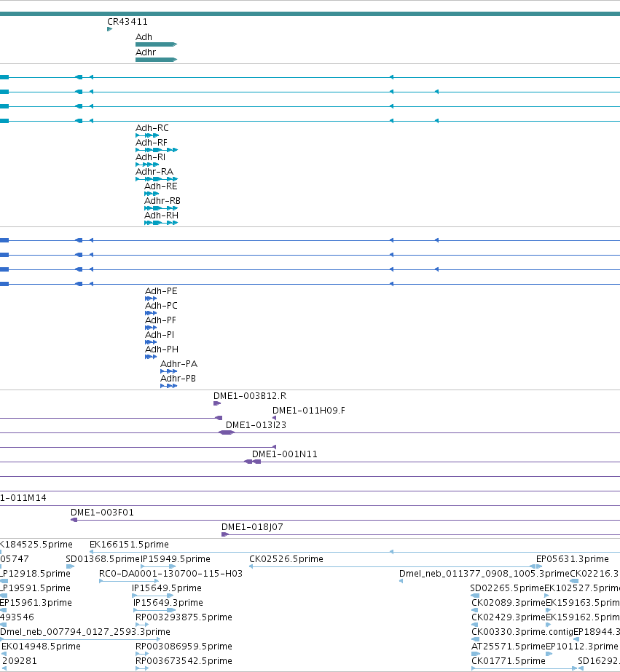The image size is (620, 672).
Task: Click the RP003293875.5prime label
Action: (184, 617)
